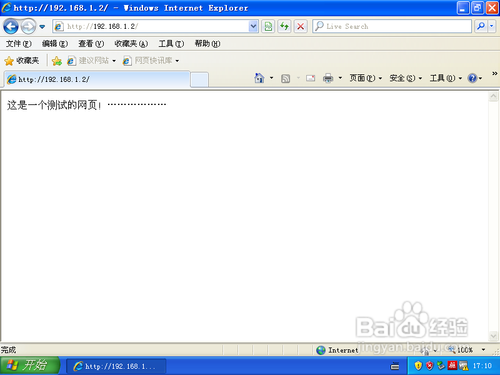Image resolution: width=500 pixels, height=375 pixels.
Task: Click the IE taskbar button http://192.168.1...
Action: (x=116, y=366)
